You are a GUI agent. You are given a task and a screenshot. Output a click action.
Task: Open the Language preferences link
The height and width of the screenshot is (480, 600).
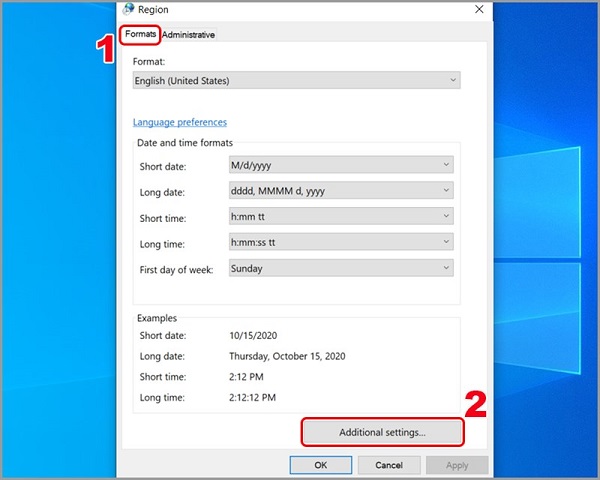pyautogui.click(x=180, y=123)
